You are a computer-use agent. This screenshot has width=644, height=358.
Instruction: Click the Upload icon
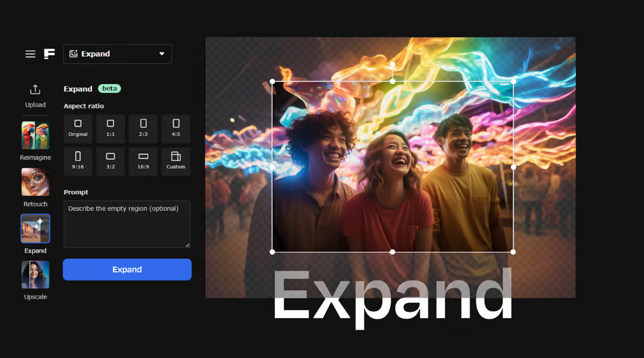35,90
